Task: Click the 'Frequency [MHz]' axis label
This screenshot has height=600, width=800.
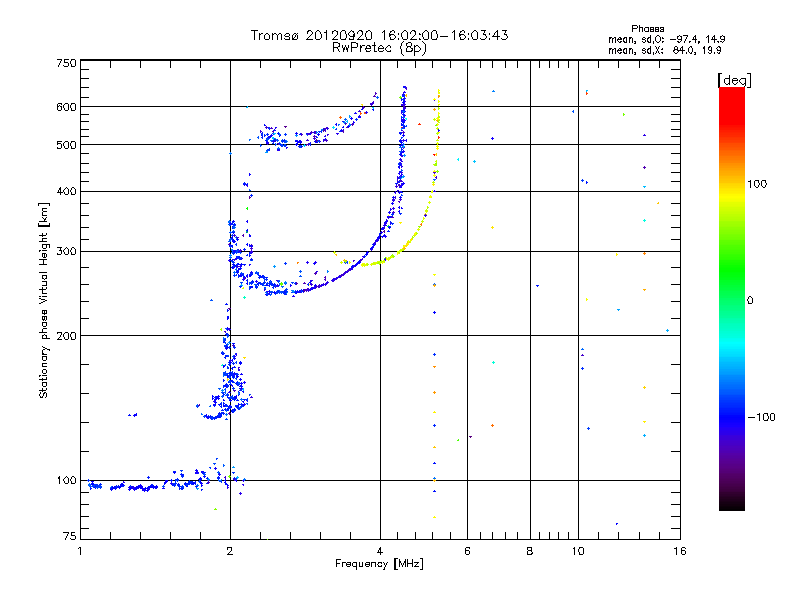Action: tap(379, 564)
